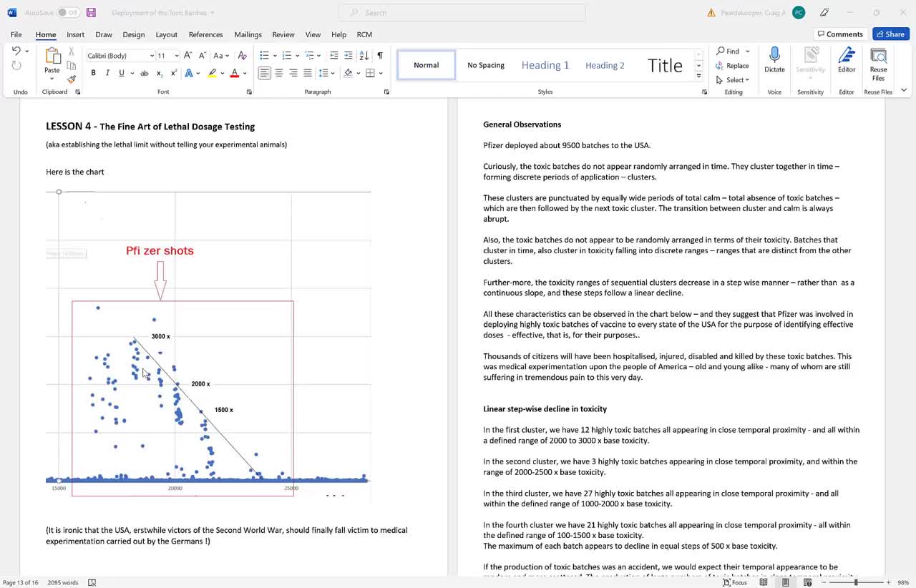Switch to the Layout tab
916x588 pixels.
point(167,34)
